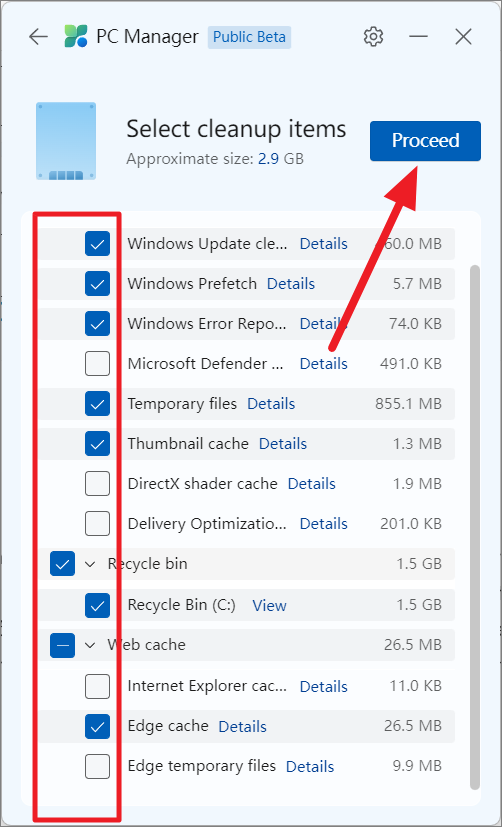This screenshot has height=827, width=502.
Task: Uncheck the Temporary files checkbox
Action: (98, 403)
